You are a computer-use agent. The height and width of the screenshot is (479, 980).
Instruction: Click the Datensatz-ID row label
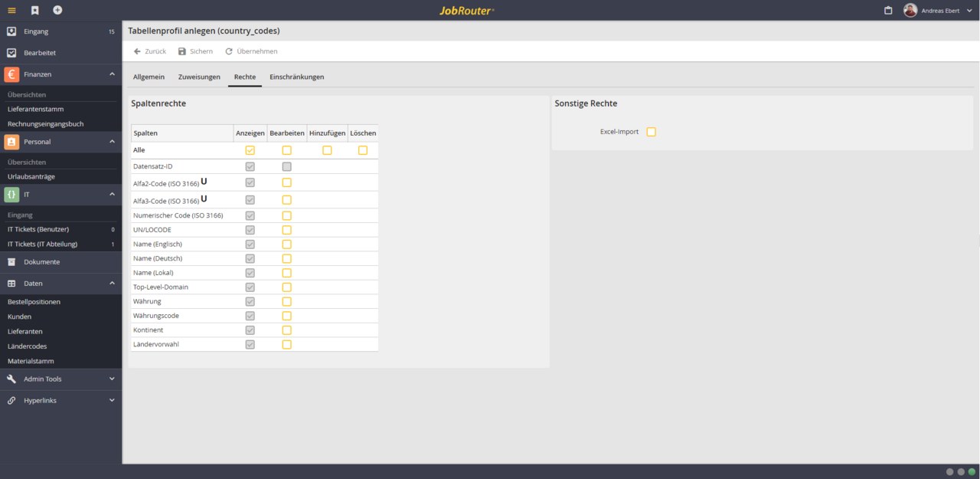point(153,166)
